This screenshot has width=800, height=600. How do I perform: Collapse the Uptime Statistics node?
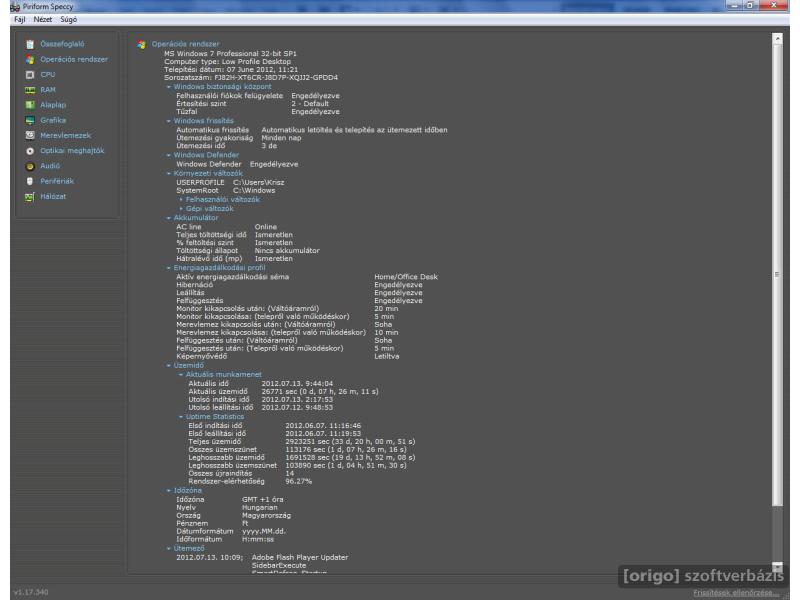(x=181, y=417)
